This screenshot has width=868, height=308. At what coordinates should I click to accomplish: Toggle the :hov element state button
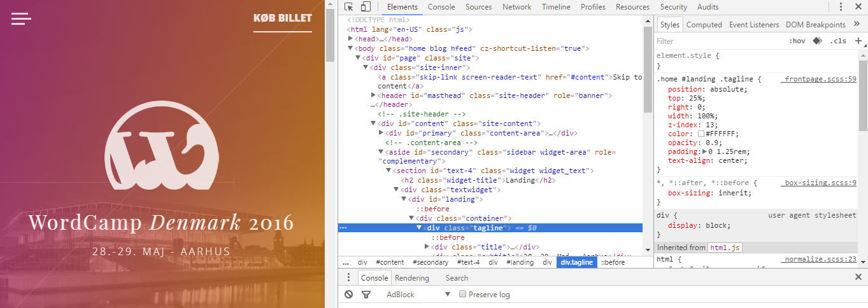click(x=797, y=41)
